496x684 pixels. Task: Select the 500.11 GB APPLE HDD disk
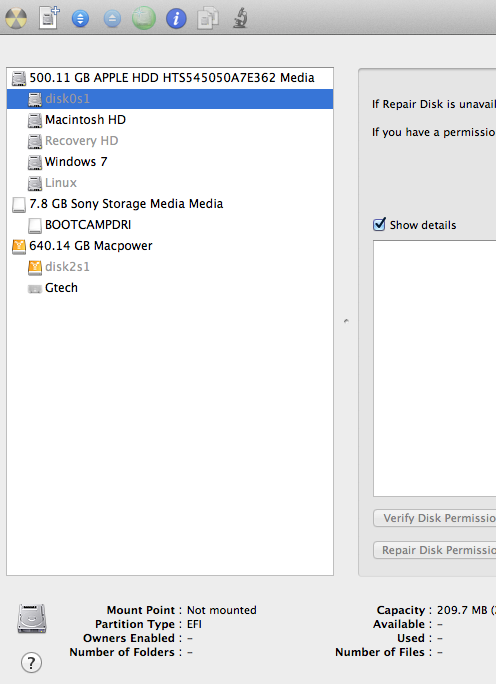pos(170,78)
